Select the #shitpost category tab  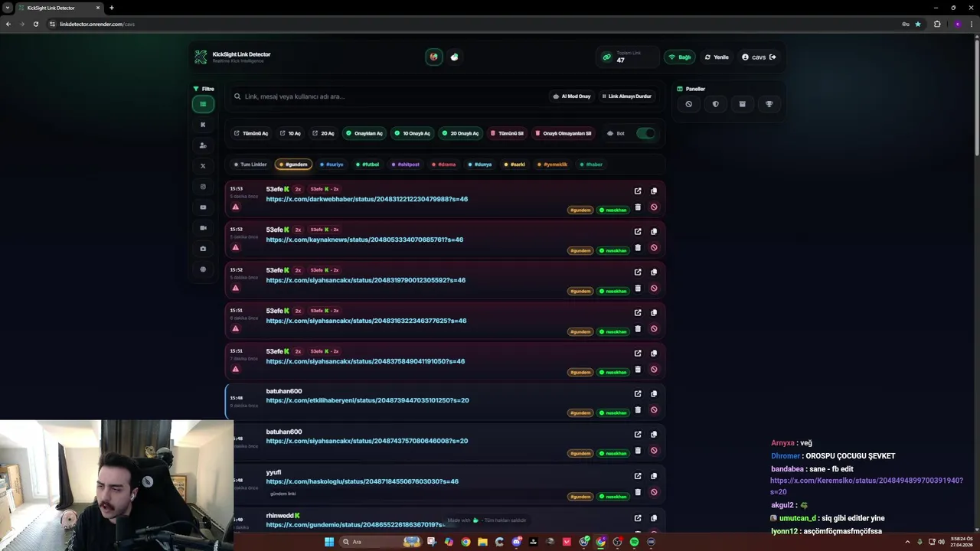pos(406,165)
